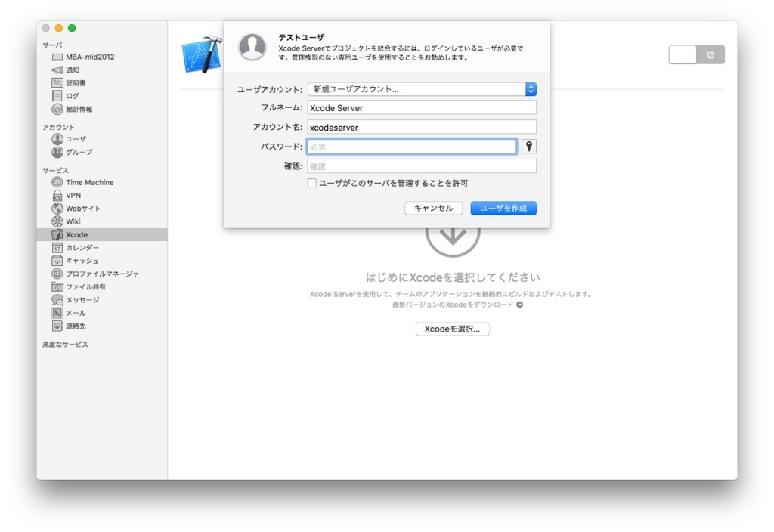
Task: Click the MBA-mid2012 computer icon
Action: click(57, 57)
